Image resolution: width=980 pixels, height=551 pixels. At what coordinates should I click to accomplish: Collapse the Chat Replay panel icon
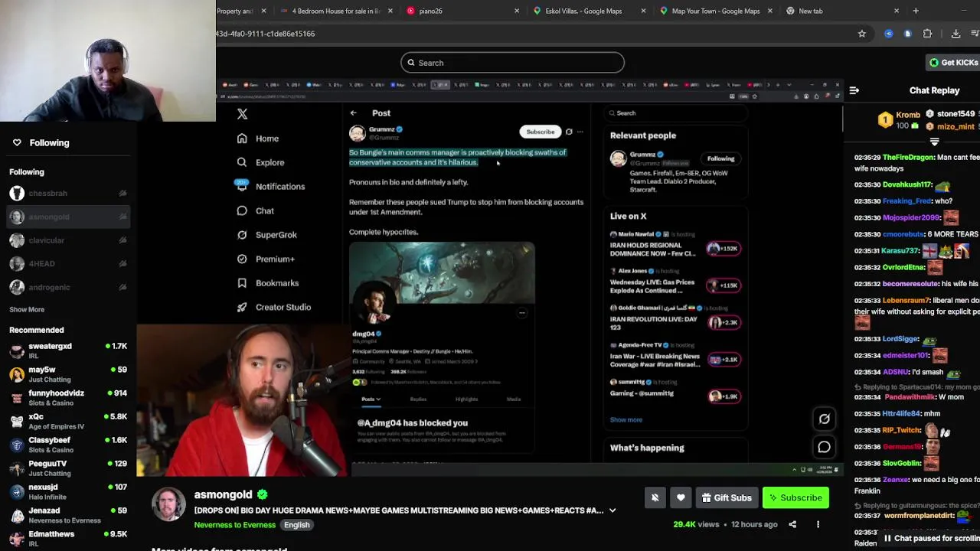[854, 90]
